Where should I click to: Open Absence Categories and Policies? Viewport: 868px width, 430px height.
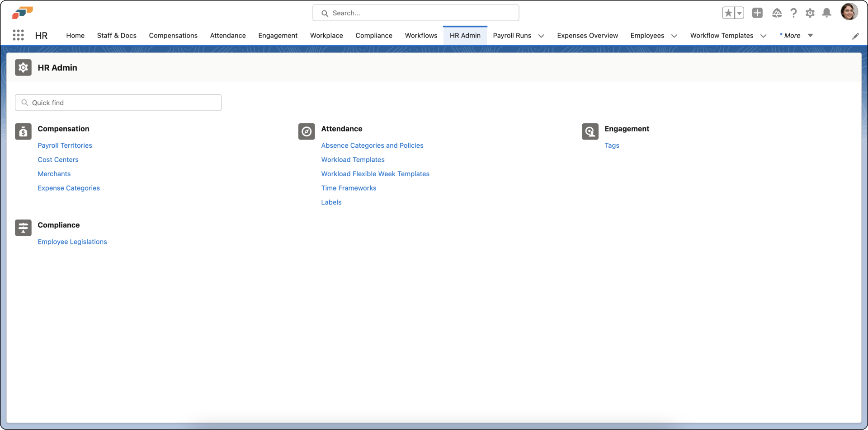[x=372, y=145]
